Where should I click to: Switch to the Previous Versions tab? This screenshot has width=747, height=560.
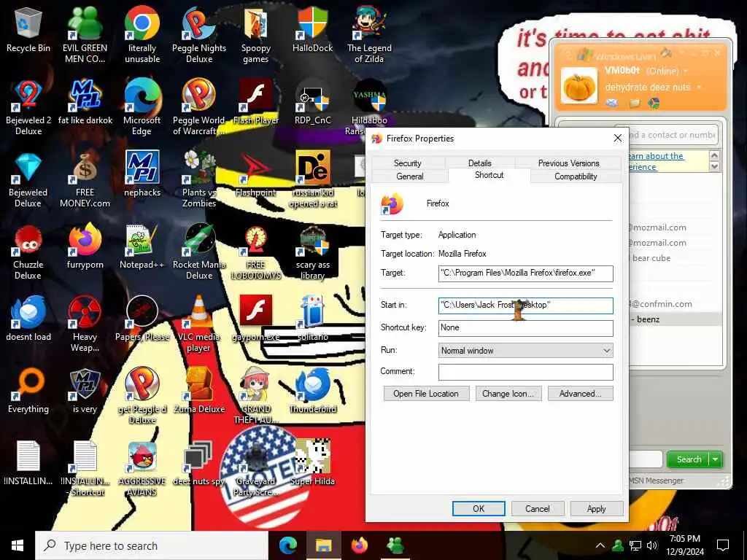(568, 163)
